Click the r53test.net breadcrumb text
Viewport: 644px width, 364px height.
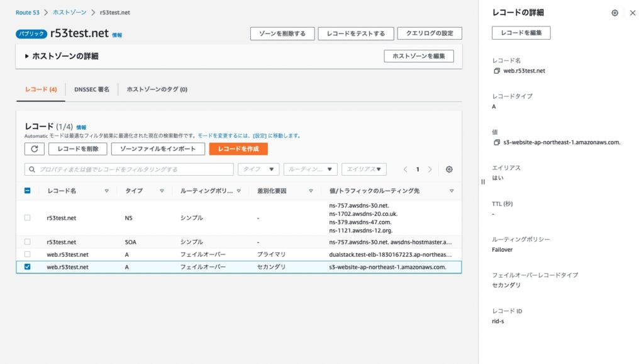point(114,13)
